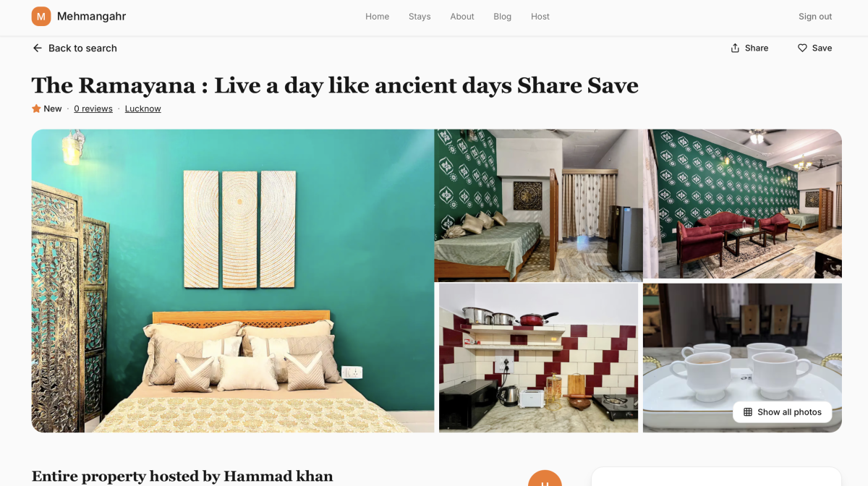
Task: Click the 0 reviews link
Action: click(93, 108)
